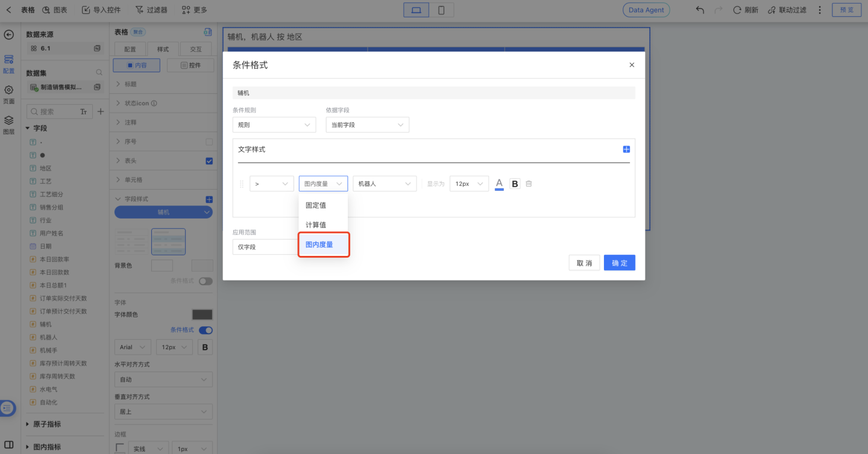Delete the rule with the trash icon

pos(529,184)
